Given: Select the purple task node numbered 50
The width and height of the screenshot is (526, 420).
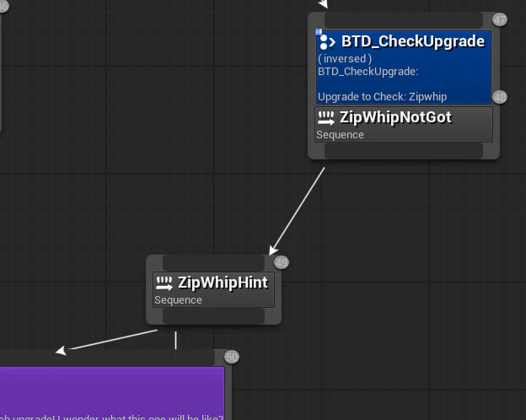Looking at the screenshot, I should pyautogui.click(x=112, y=393).
